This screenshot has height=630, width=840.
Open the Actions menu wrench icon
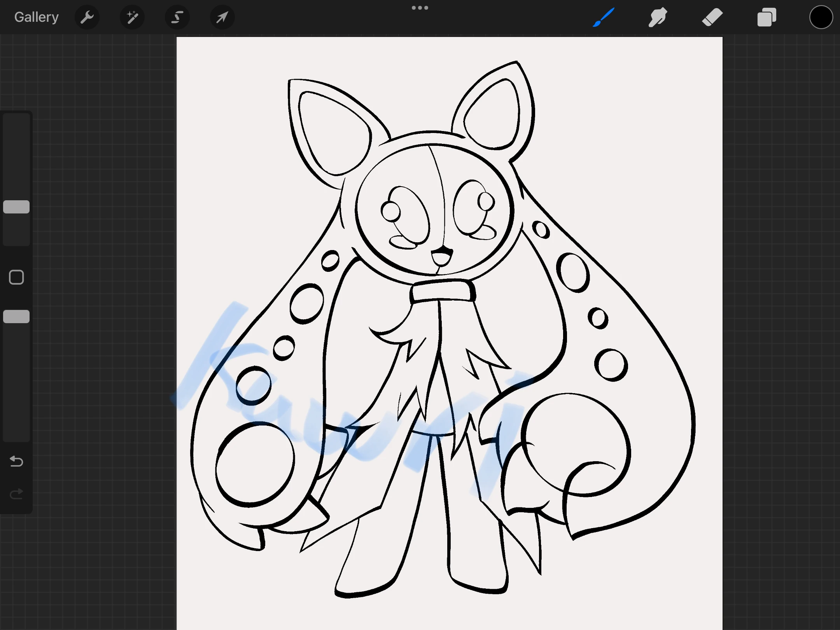pos(87,17)
